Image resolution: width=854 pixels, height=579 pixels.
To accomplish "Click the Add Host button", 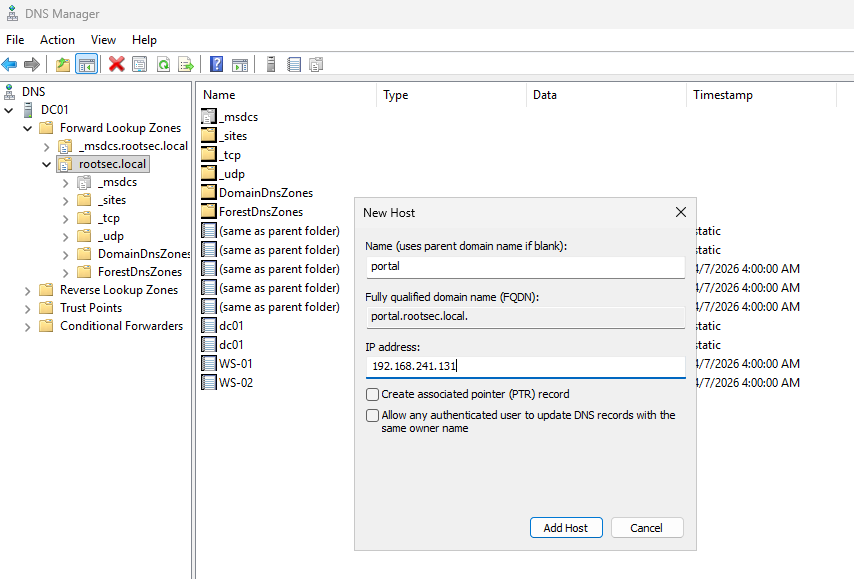I will click(x=566, y=528).
